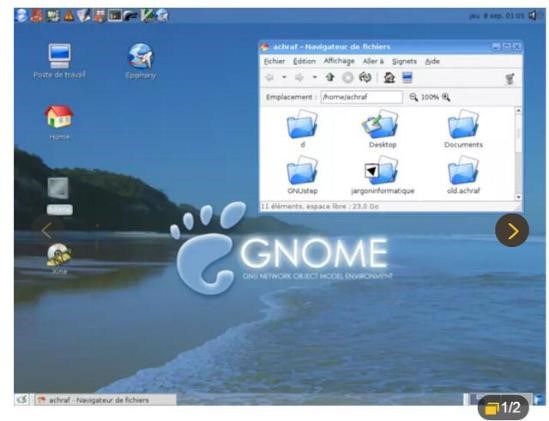
Task: Click the Stop loading icon in toolbar
Action: (x=347, y=77)
